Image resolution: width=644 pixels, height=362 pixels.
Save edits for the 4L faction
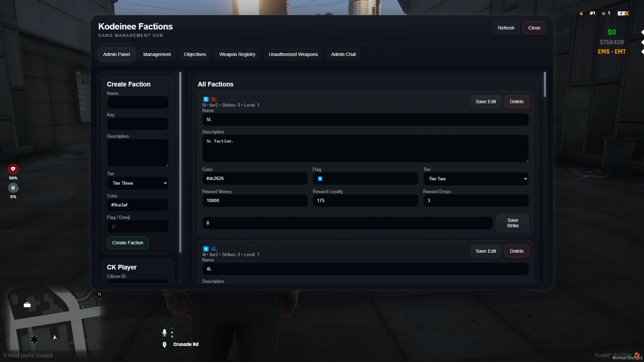(x=486, y=251)
